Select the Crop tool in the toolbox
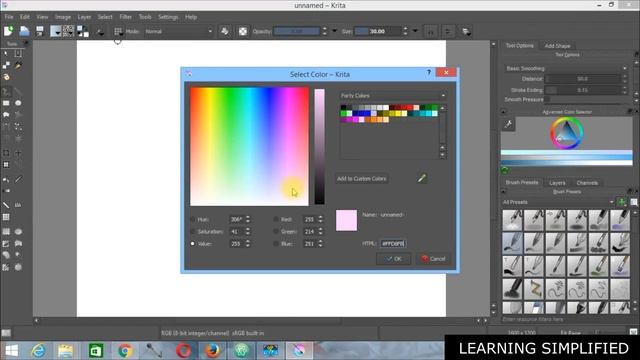This screenshot has height=360, width=640. [x=6, y=153]
